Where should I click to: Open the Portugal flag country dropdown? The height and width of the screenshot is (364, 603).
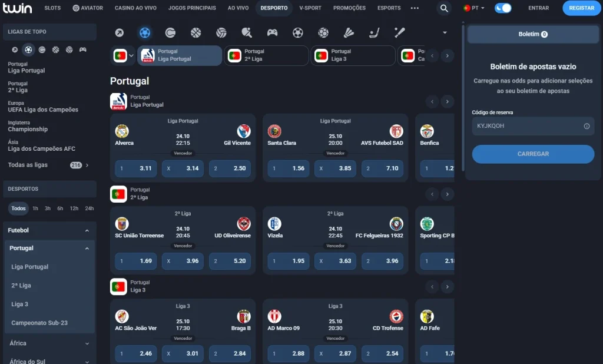pos(123,56)
